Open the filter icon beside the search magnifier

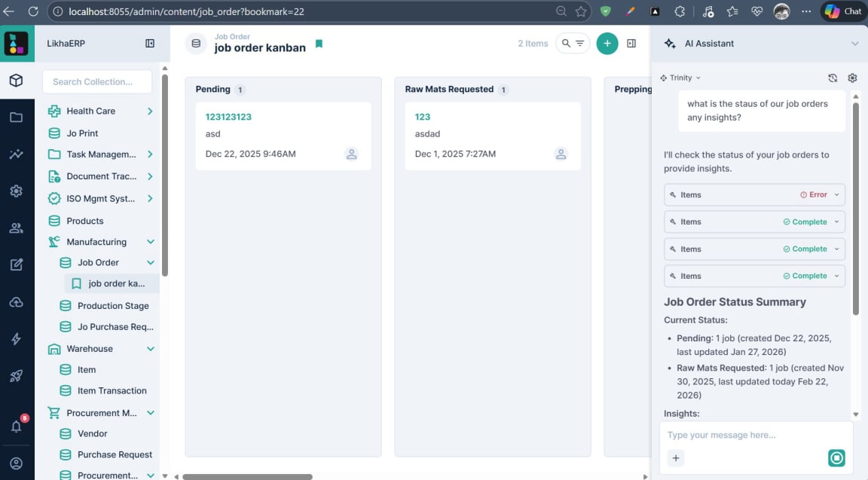(579, 43)
